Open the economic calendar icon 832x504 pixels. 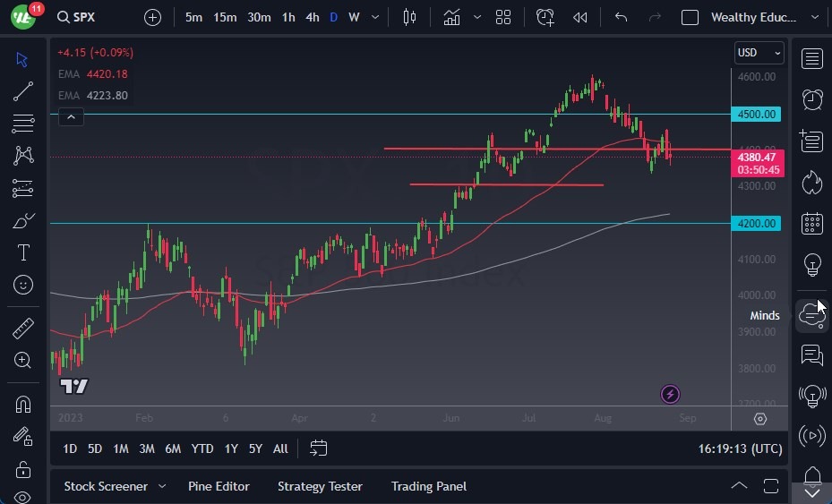coord(811,223)
